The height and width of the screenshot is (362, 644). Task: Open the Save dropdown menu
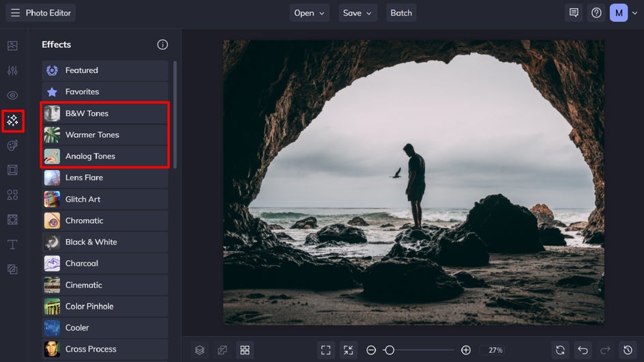(357, 13)
